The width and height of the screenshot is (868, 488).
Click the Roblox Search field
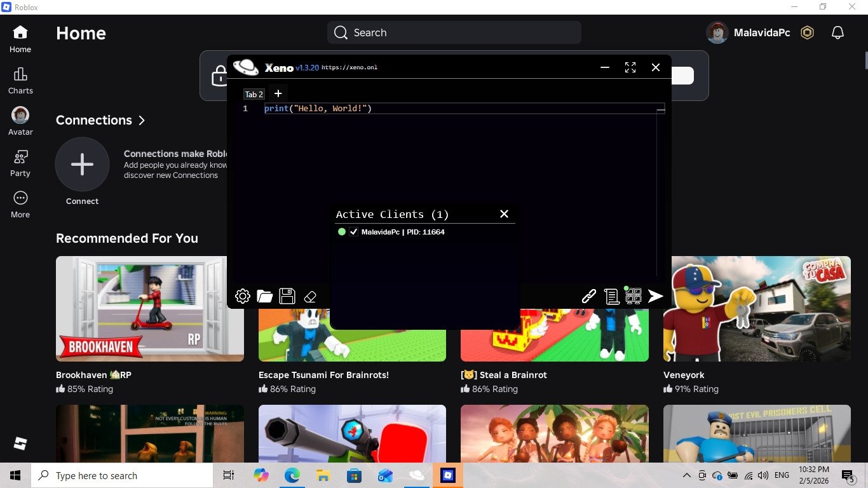coord(454,33)
